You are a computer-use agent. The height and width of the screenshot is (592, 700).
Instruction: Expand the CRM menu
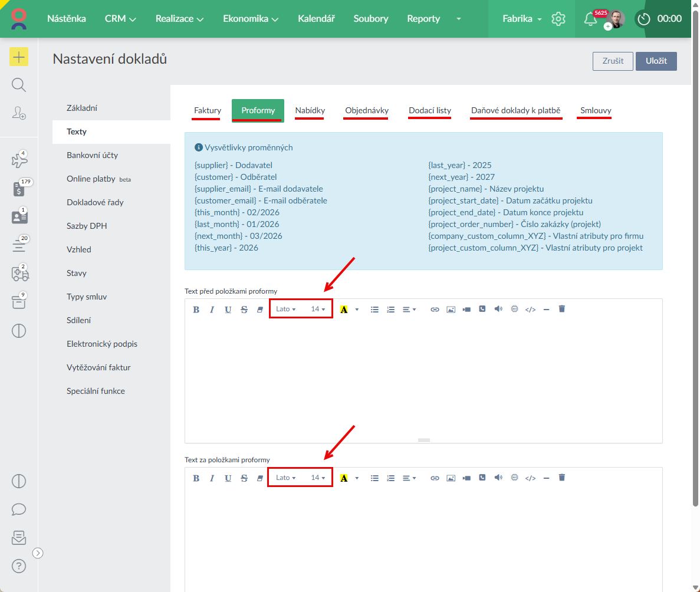(120, 19)
